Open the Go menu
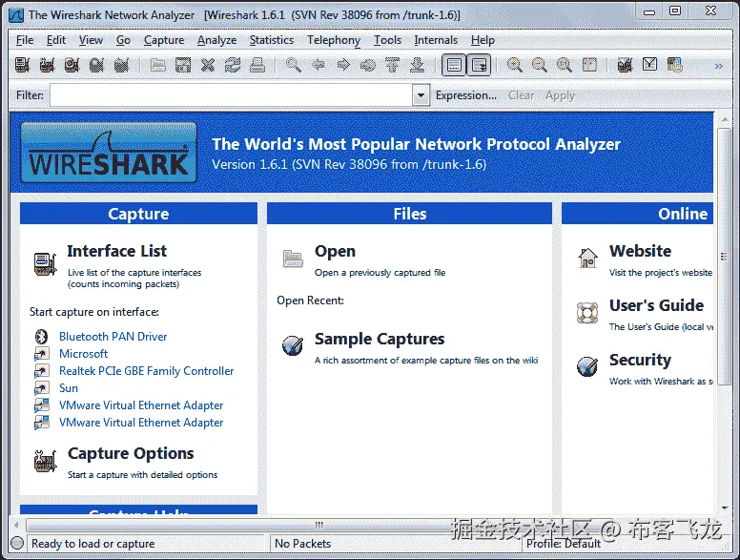740x560 pixels. [x=123, y=40]
